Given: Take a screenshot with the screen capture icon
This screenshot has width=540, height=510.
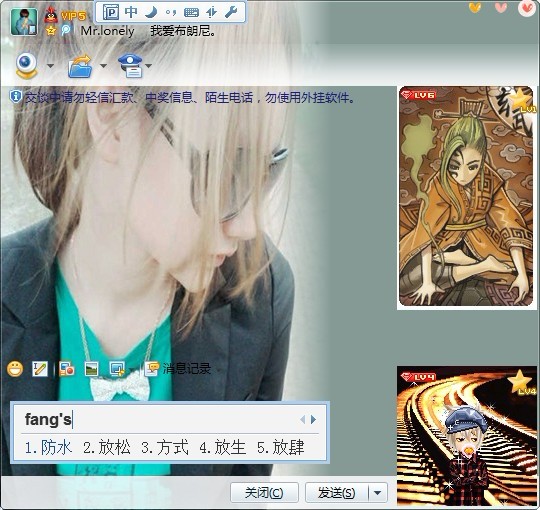Looking at the screenshot, I should (117, 369).
